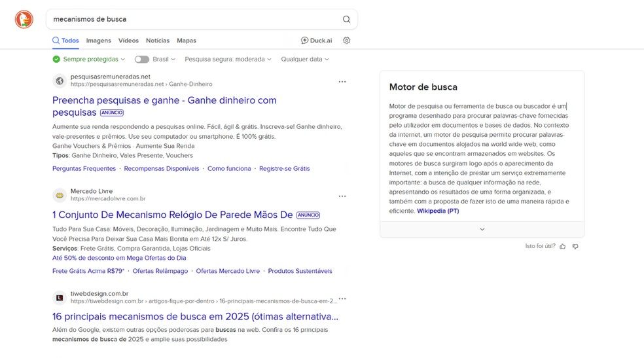Switch to the Vídeos tab

click(128, 41)
